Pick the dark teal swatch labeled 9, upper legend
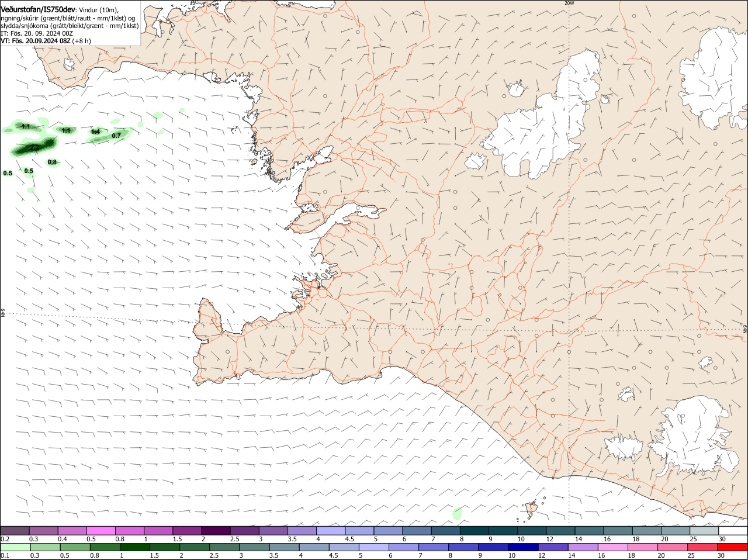The width and height of the screenshot is (748, 560). pyautogui.click(x=503, y=530)
